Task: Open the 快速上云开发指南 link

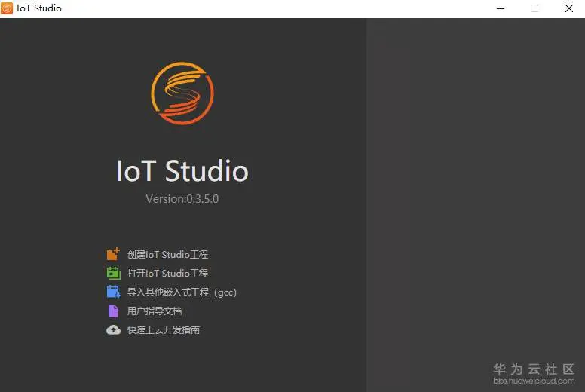Action: 164,329
